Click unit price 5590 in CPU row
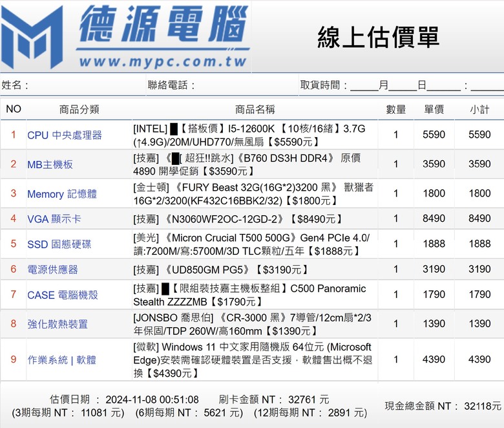 pyautogui.click(x=434, y=134)
